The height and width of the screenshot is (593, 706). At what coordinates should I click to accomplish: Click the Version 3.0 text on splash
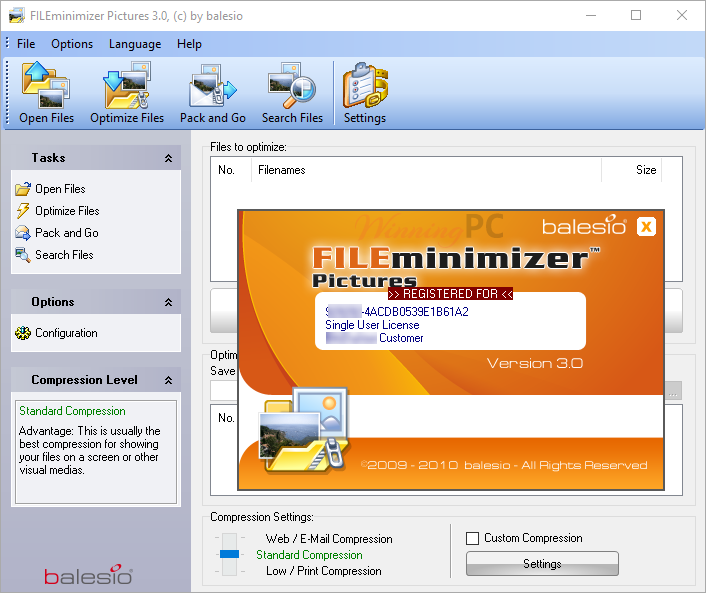coord(534,363)
